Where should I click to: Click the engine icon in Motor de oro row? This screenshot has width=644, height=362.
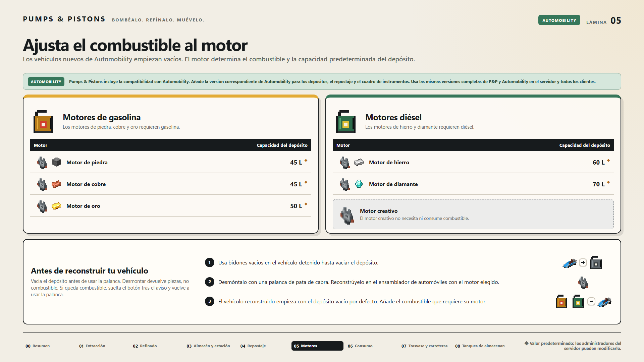pos(42,206)
